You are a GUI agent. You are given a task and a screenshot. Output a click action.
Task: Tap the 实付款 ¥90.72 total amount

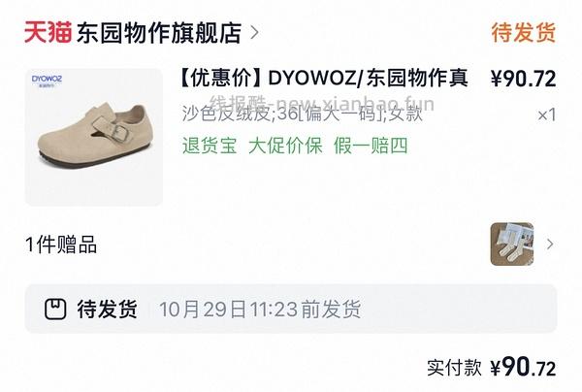(x=491, y=367)
